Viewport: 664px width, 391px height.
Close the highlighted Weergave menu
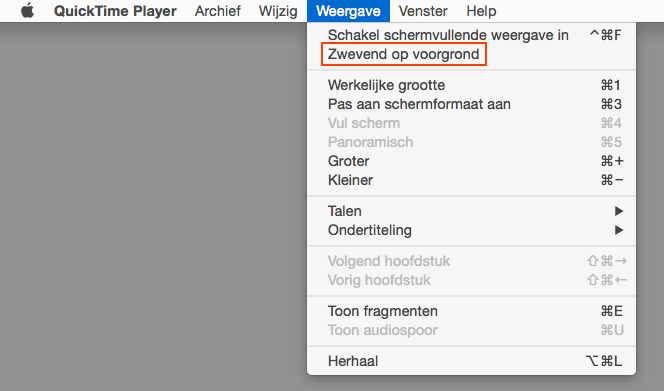click(348, 11)
